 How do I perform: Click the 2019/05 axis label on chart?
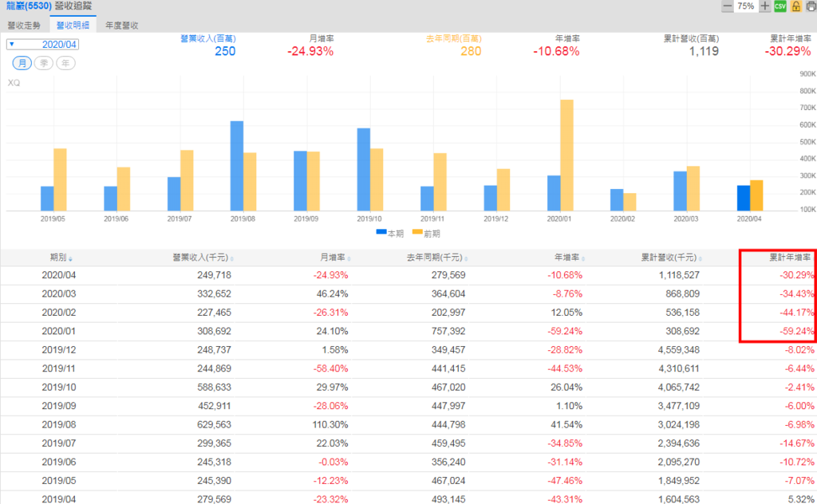(53, 219)
